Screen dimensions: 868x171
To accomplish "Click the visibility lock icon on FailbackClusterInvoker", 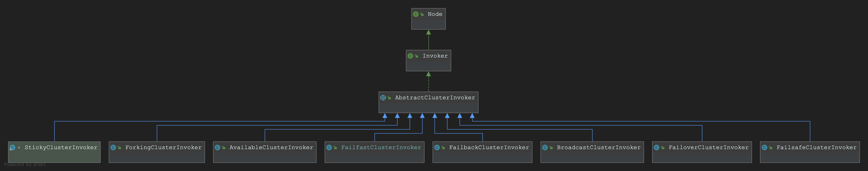I will [x=443, y=148].
